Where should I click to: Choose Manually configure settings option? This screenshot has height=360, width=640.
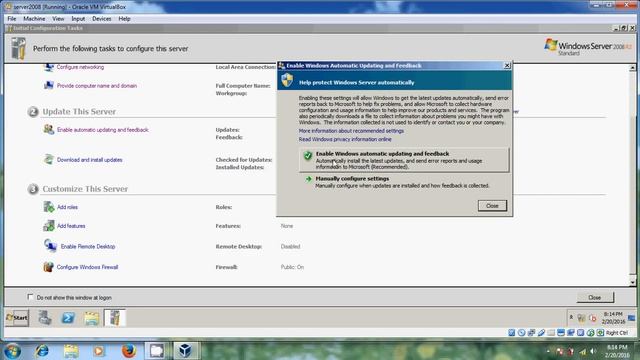click(x=404, y=182)
